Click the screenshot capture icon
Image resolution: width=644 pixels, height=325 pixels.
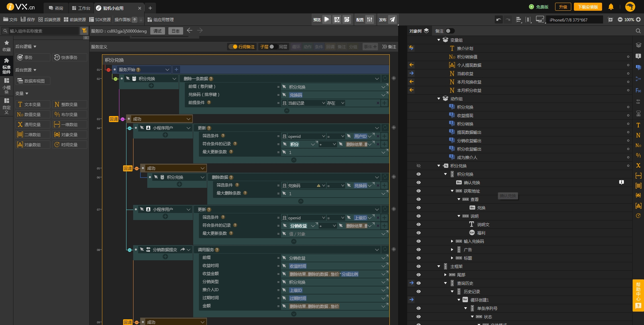tap(610, 20)
